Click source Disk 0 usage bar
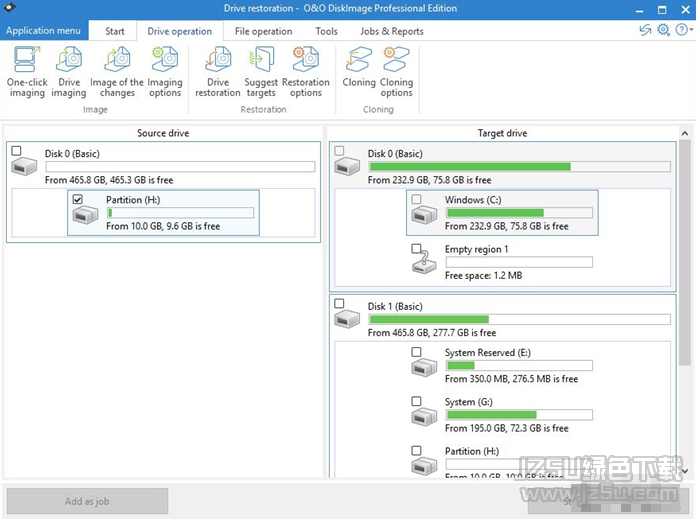The width and height of the screenshot is (696, 520). [x=180, y=167]
